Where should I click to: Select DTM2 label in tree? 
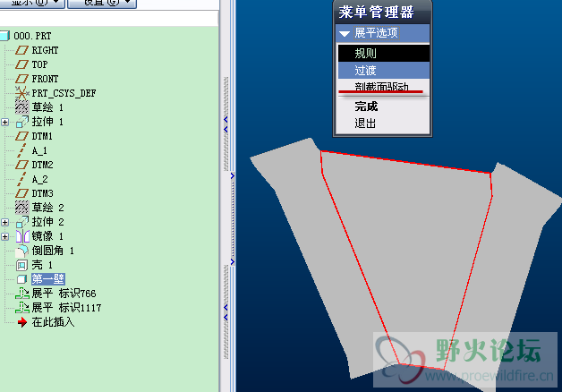[x=42, y=165]
